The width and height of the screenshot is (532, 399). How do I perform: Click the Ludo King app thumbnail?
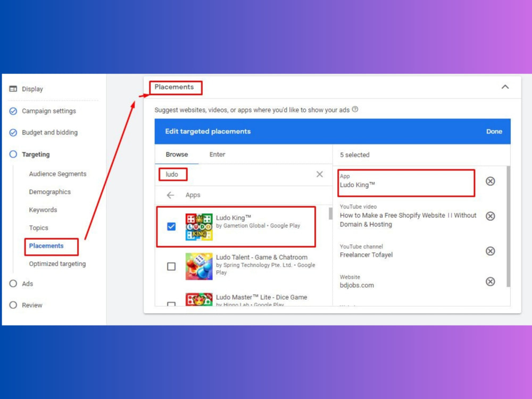199,227
